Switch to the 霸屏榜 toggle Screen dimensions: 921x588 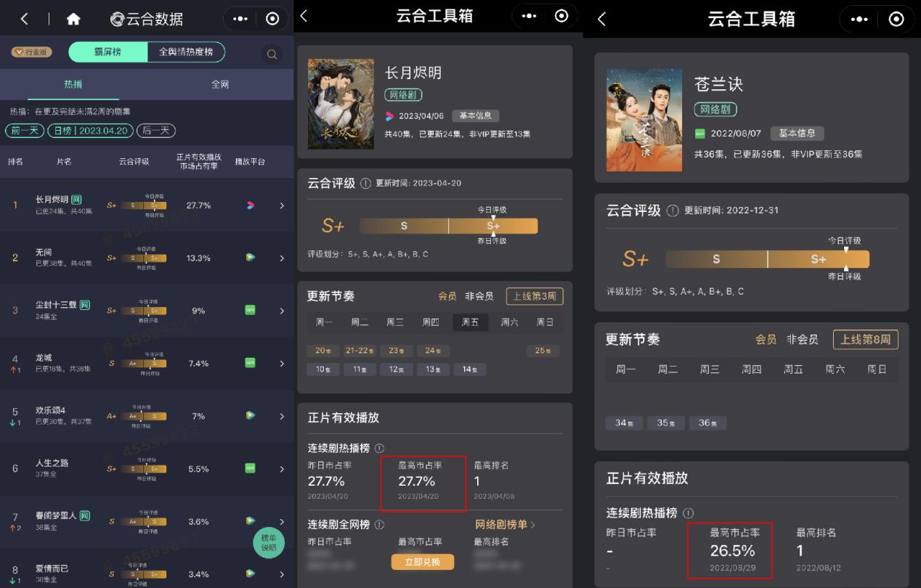[107, 52]
